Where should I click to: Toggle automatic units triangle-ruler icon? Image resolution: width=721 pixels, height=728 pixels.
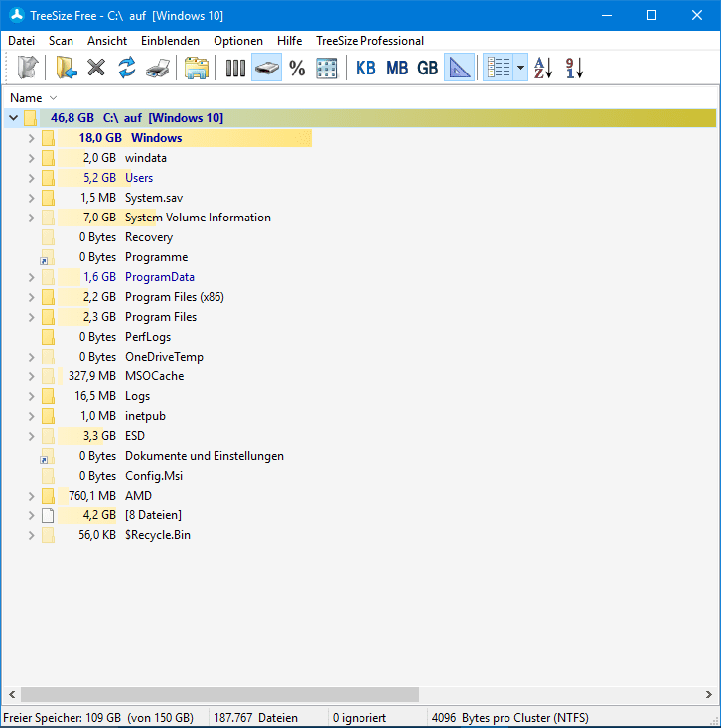459,68
